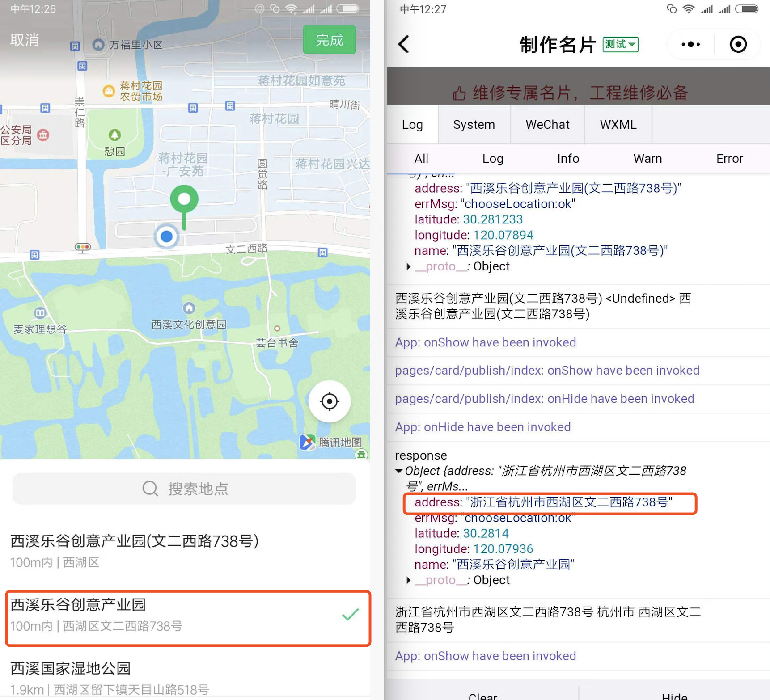The height and width of the screenshot is (700, 770).
Task: Tap pages/card/publish/index: onHide log line
Action: tap(545, 399)
